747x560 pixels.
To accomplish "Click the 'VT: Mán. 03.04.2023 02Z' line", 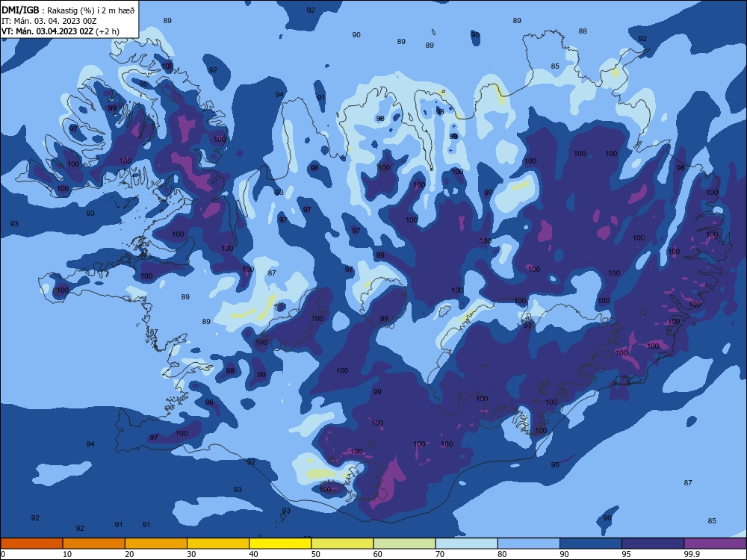I will (48, 31).
